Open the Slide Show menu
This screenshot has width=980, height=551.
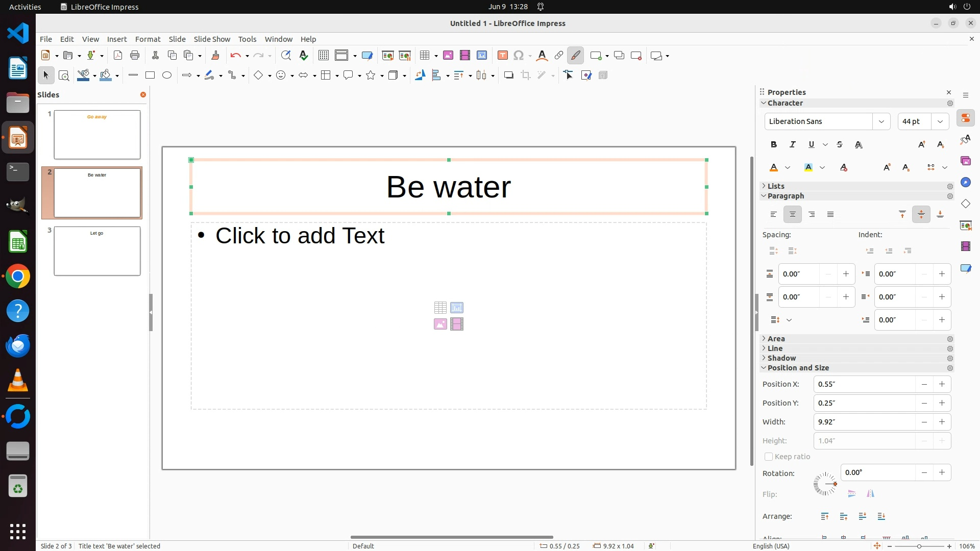click(212, 39)
